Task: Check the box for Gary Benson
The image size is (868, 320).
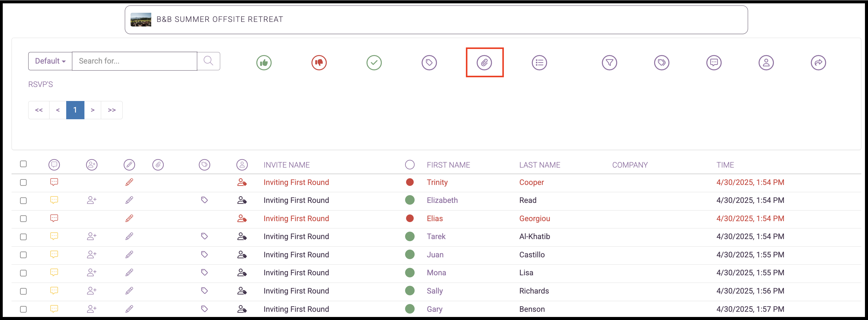Action: [x=23, y=309]
